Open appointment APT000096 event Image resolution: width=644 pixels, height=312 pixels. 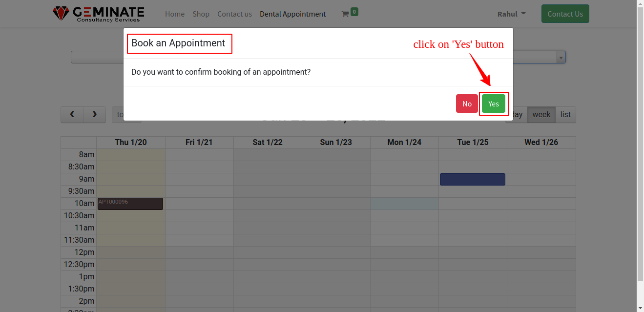[130, 204]
